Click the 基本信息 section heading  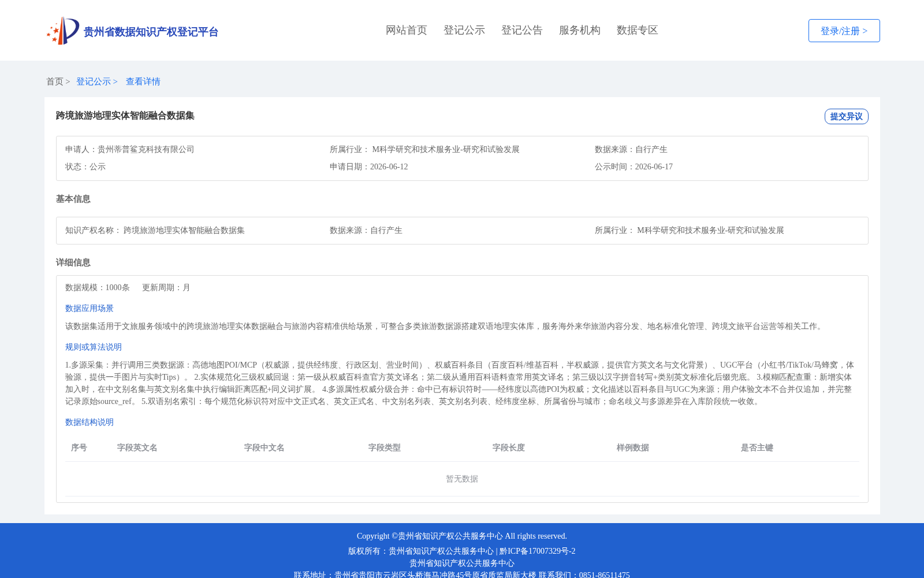click(73, 199)
